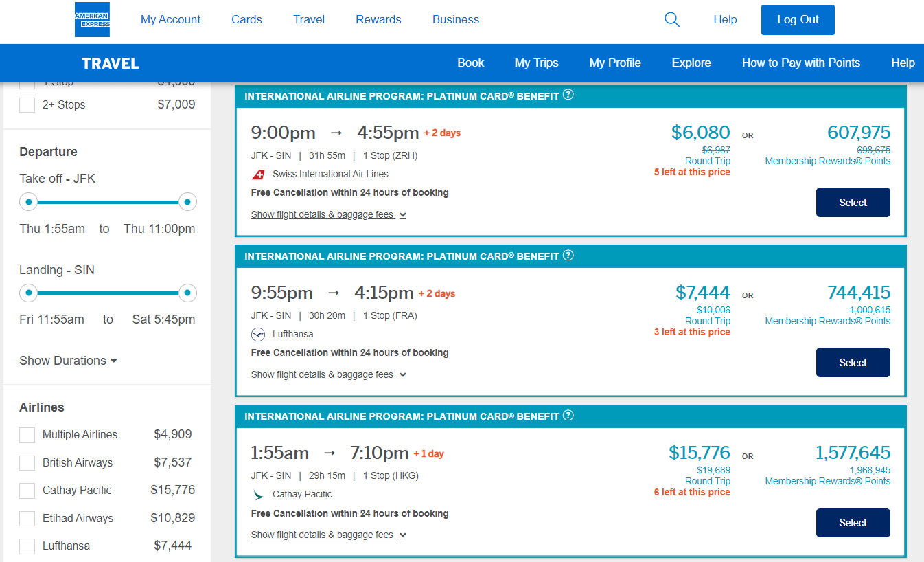
Task: Click the American Express logo
Action: click(92, 19)
